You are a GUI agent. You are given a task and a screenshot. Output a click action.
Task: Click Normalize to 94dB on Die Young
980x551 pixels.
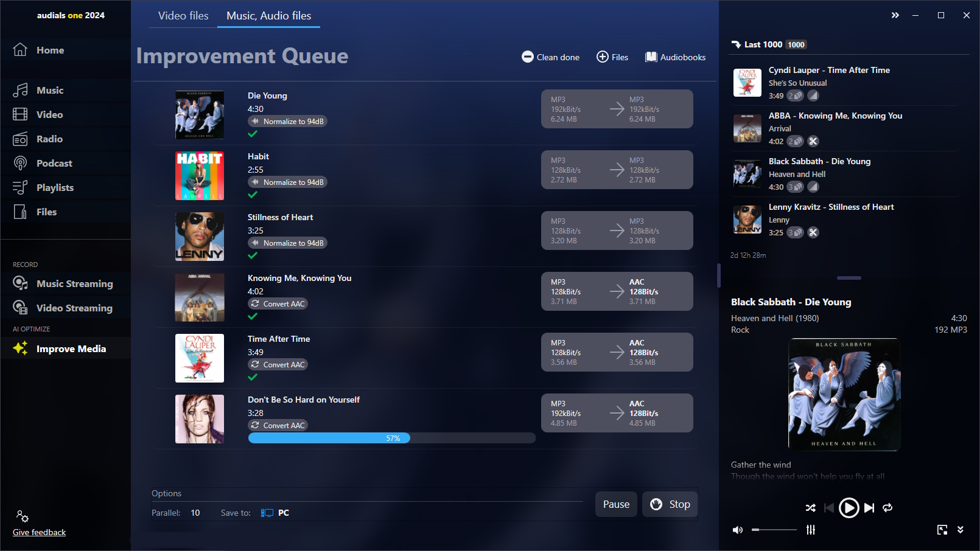[287, 121]
